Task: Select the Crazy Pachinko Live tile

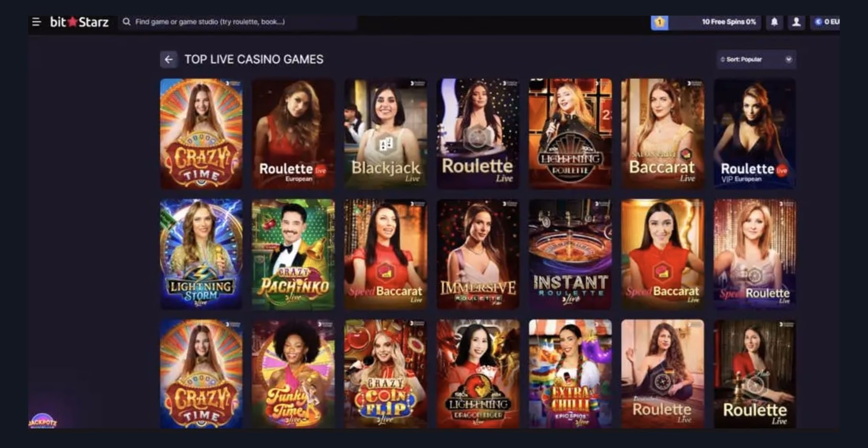Action: pyautogui.click(x=293, y=254)
